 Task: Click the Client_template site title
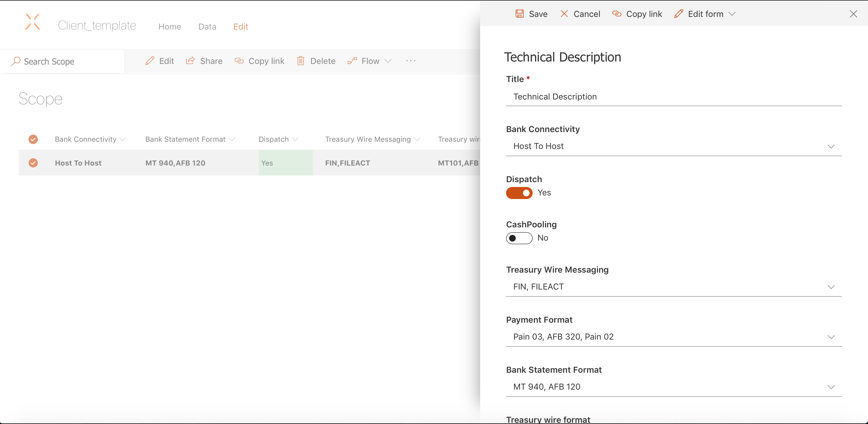(97, 26)
